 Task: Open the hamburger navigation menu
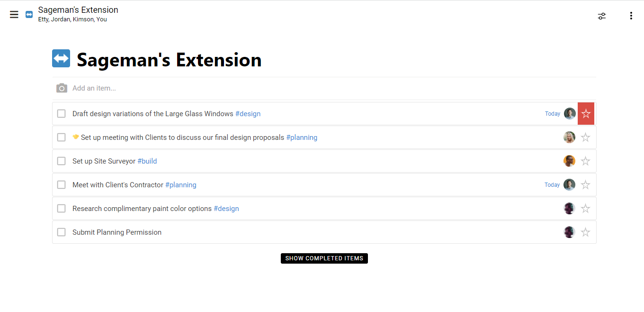coord(14,15)
